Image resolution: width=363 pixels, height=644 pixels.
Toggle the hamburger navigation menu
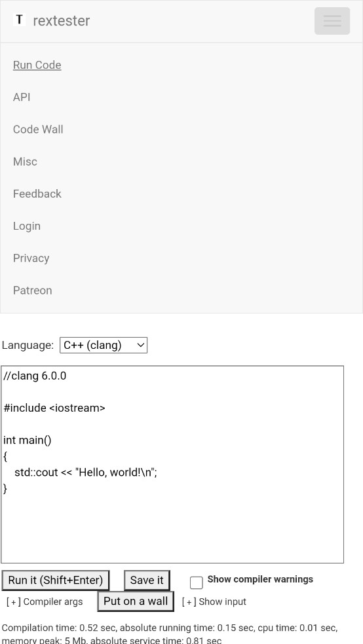click(x=332, y=21)
